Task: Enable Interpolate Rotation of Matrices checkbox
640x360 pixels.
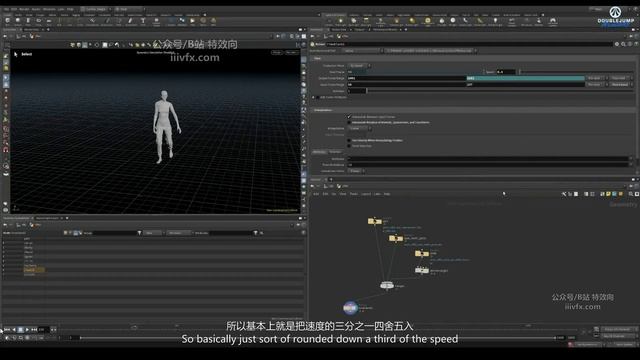Action: point(349,122)
